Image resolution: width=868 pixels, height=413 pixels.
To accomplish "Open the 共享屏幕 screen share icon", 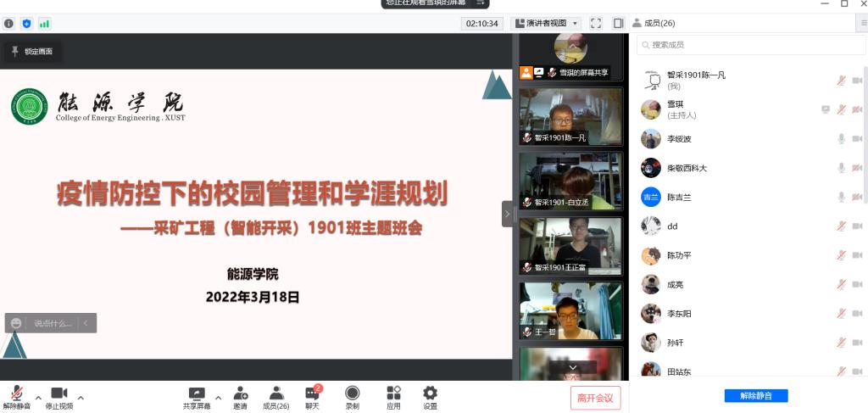I will point(197,393).
